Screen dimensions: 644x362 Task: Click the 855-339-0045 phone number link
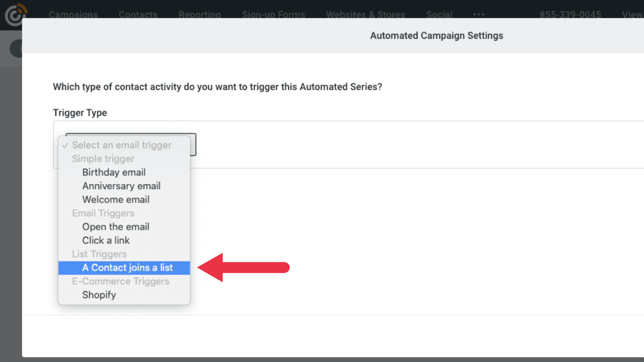[570, 15]
